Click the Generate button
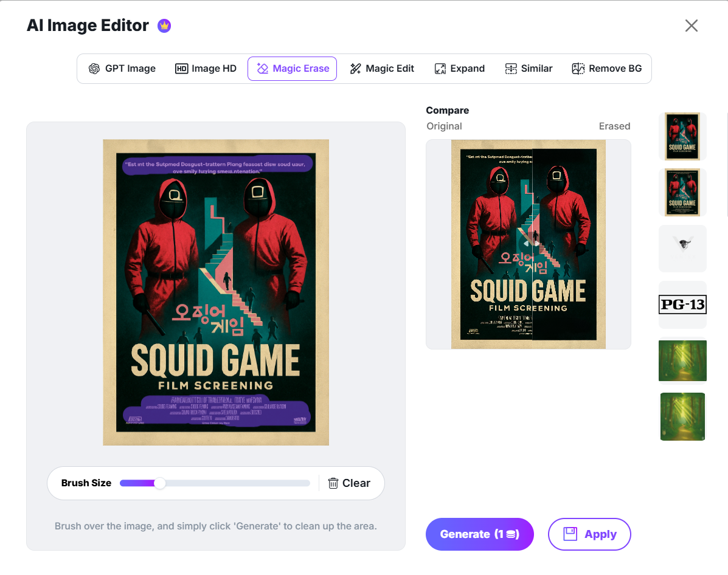This screenshot has height=575, width=728. tap(480, 534)
